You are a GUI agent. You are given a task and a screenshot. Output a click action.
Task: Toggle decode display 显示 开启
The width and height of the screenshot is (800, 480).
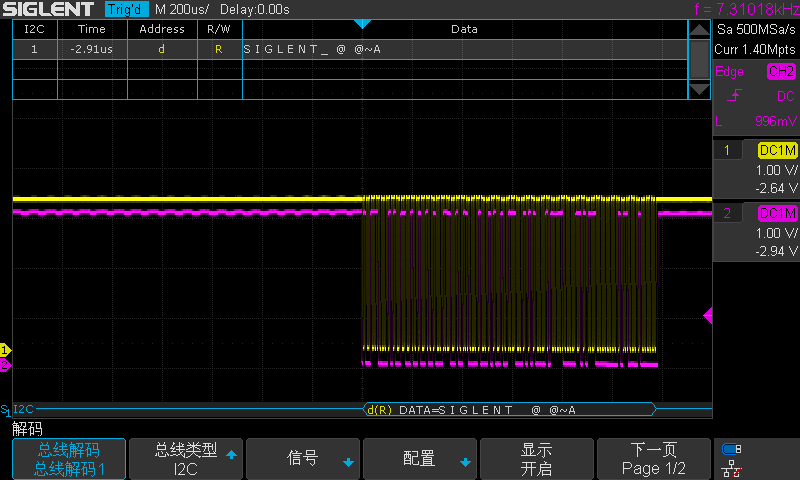(x=537, y=459)
